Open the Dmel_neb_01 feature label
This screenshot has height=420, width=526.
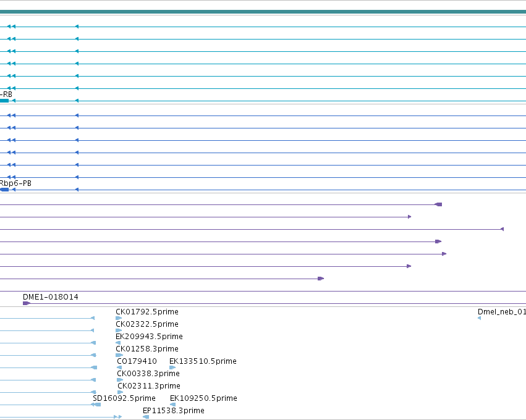pos(502,312)
